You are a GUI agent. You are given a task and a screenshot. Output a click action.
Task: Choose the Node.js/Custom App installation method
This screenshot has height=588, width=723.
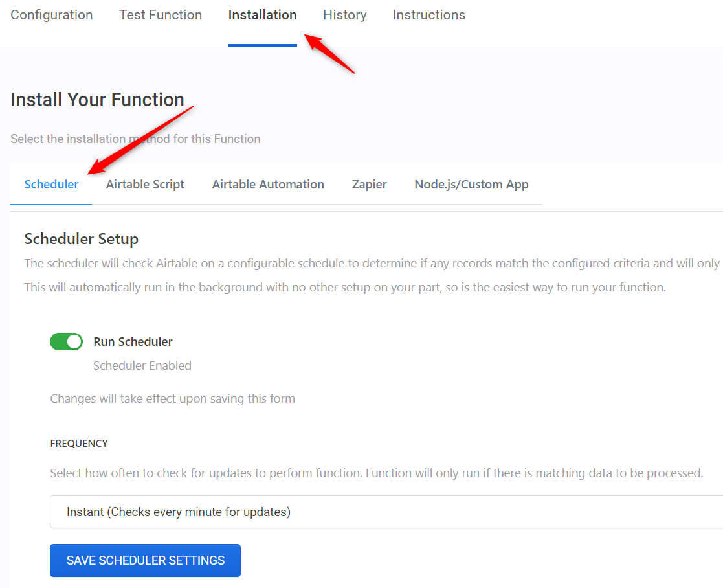(x=471, y=184)
